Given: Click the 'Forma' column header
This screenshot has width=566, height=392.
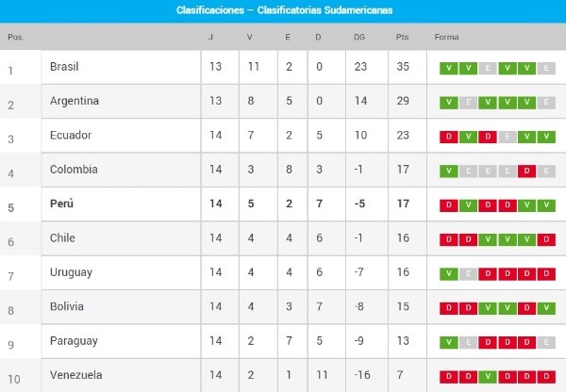Looking at the screenshot, I should 446,37.
